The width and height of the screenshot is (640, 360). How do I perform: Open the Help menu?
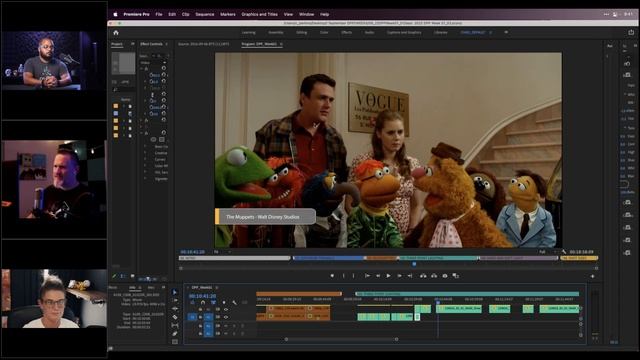point(324,14)
